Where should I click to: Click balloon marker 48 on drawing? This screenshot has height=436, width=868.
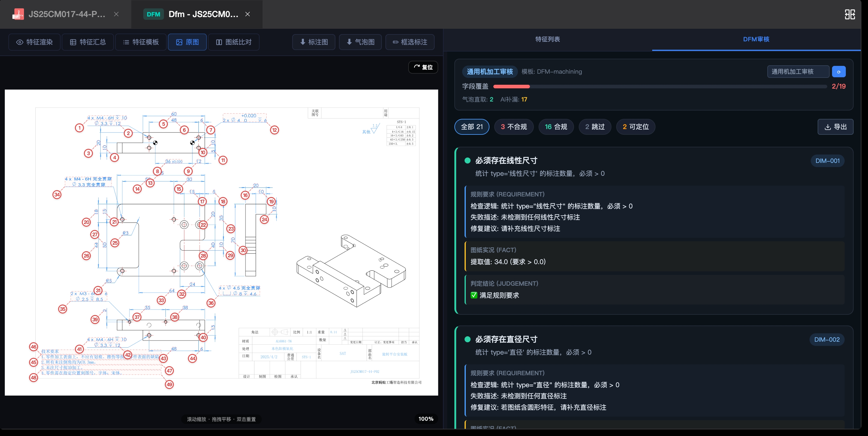coord(34,378)
